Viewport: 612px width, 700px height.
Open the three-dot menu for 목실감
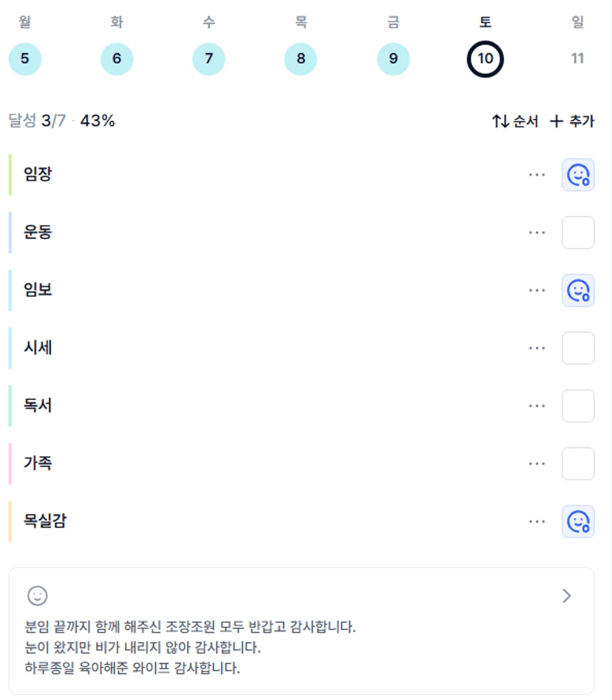click(537, 521)
